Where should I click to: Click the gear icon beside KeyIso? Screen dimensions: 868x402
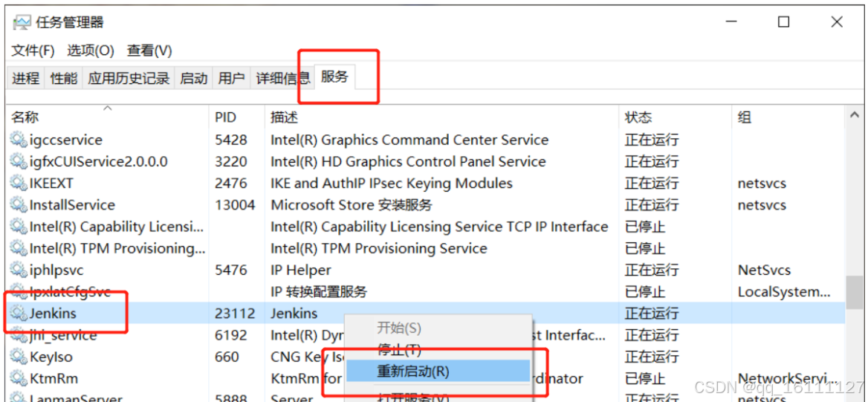click(19, 357)
